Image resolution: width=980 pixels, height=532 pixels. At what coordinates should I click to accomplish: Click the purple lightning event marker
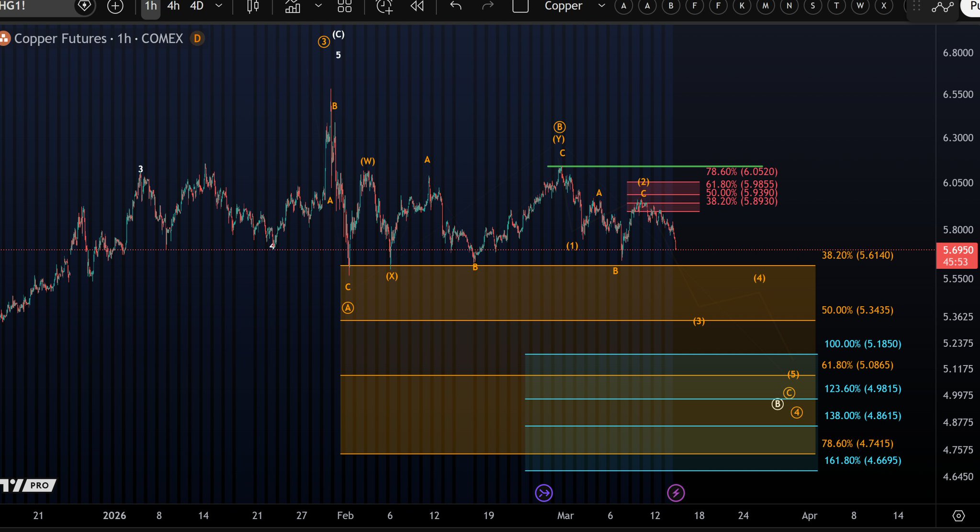click(x=676, y=493)
